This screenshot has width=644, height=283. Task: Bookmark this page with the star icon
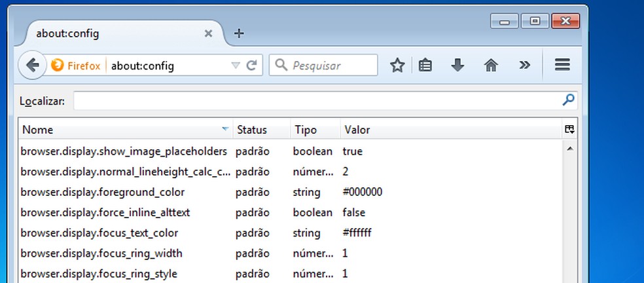point(397,65)
